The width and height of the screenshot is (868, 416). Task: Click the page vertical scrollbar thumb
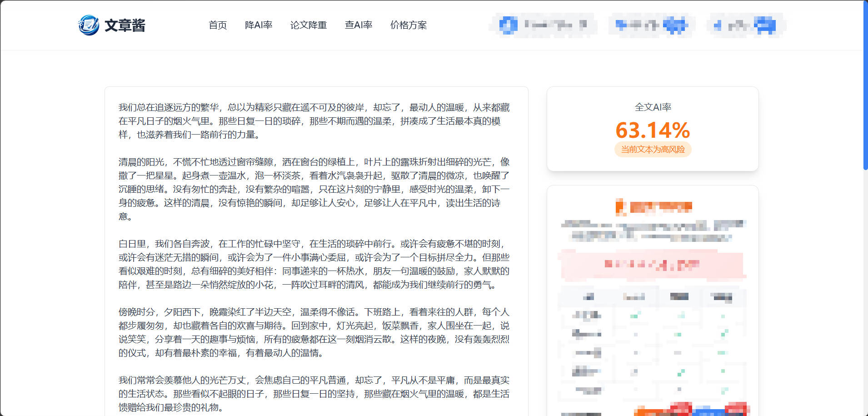pos(865,85)
